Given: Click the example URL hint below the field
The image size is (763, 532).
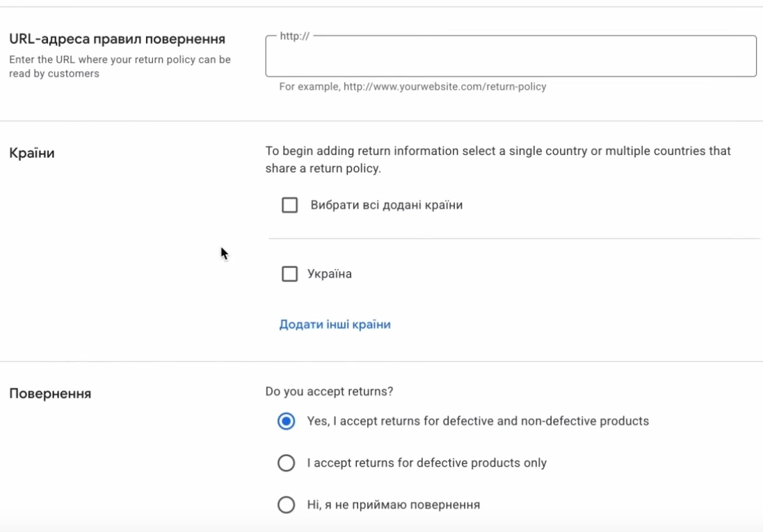Looking at the screenshot, I should coord(412,87).
